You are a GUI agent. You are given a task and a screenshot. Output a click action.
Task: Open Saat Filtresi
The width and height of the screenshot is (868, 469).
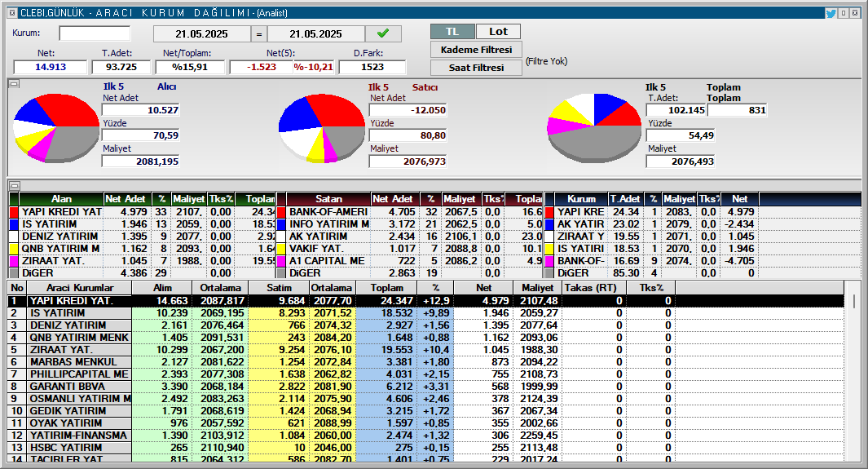(476, 68)
